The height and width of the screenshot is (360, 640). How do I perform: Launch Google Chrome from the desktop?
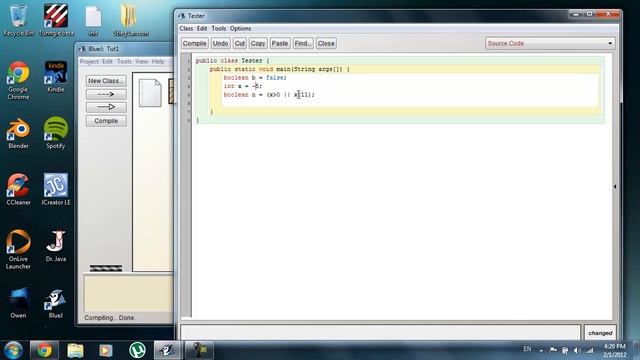18,80
